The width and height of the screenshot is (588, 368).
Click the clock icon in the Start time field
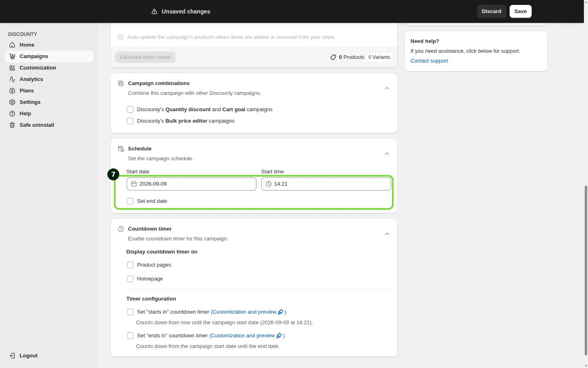(269, 184)
